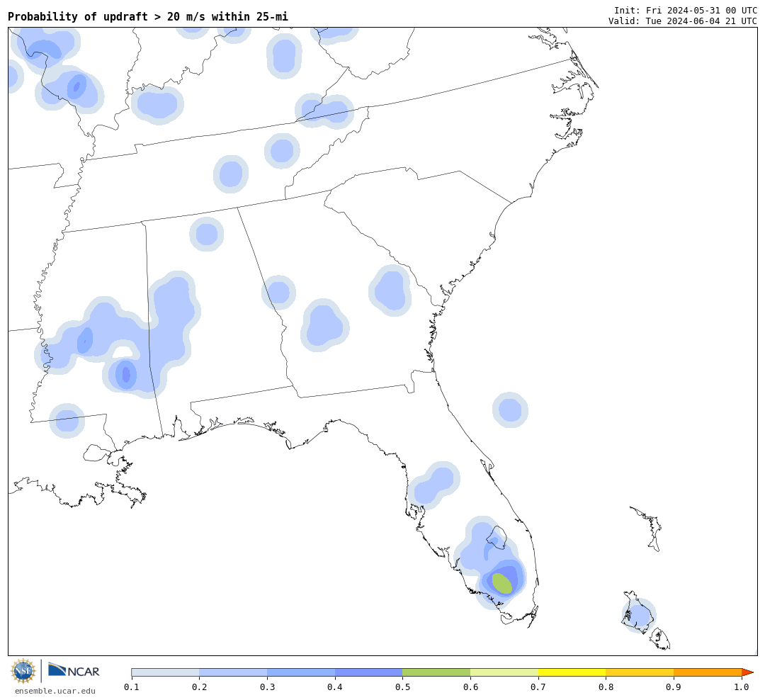
Task: Click the 0.5–0.6 green colorbar segment
Action: coord(436,672)
